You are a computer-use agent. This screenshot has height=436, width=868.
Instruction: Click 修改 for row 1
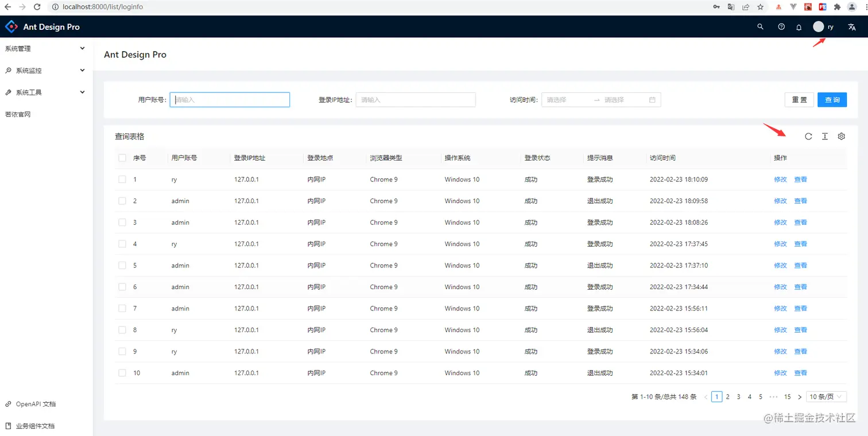[781, 180]
